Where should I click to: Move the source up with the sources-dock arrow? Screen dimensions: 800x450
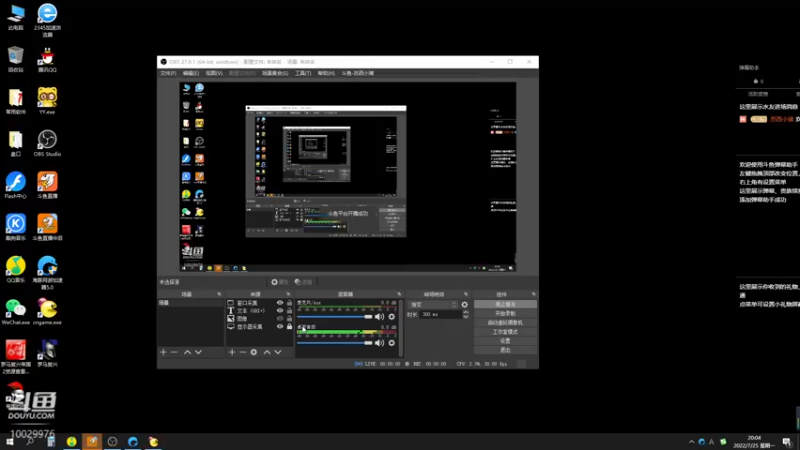click(x=267, y=352)
